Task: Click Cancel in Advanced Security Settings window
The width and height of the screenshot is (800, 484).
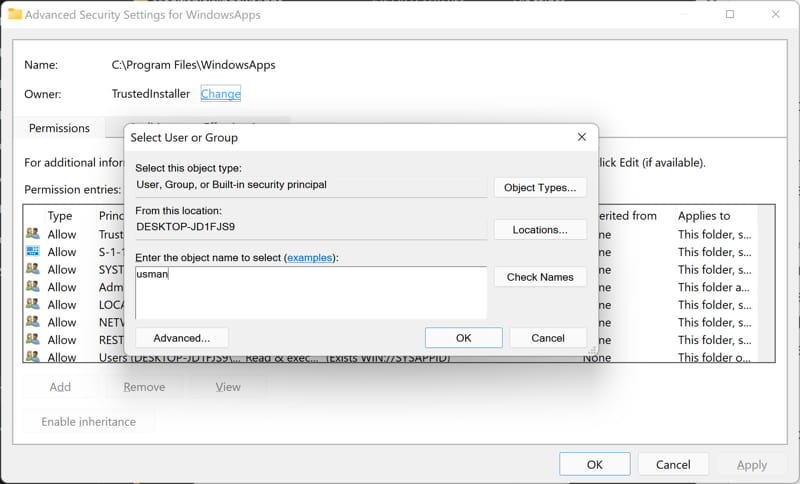Action: [x=673, y=465]
